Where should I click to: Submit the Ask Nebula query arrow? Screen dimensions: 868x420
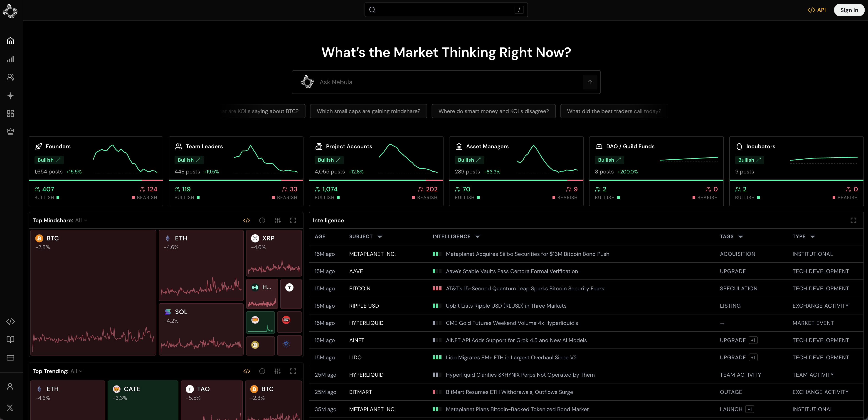coord(590,82)
